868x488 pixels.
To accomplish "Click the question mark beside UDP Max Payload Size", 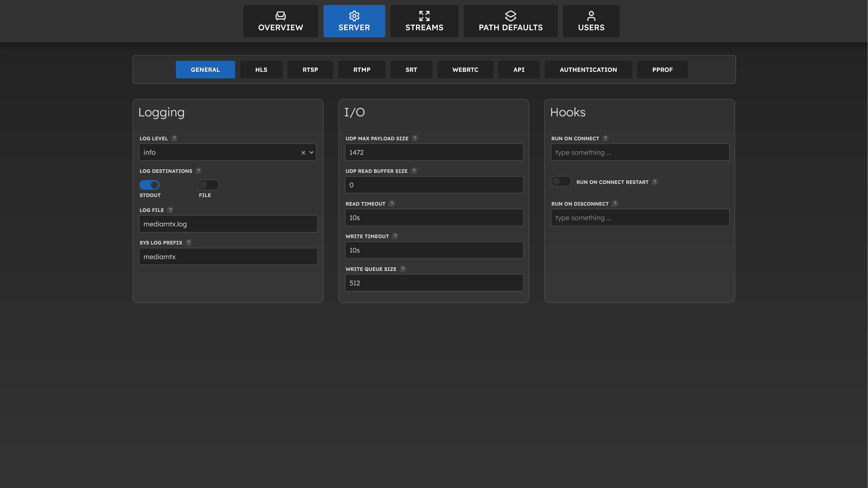I will [x=415, y=138].
